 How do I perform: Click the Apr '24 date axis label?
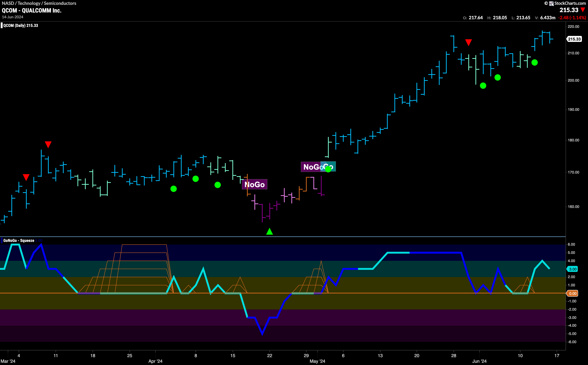pyautogui.click(x=155, y=361)
